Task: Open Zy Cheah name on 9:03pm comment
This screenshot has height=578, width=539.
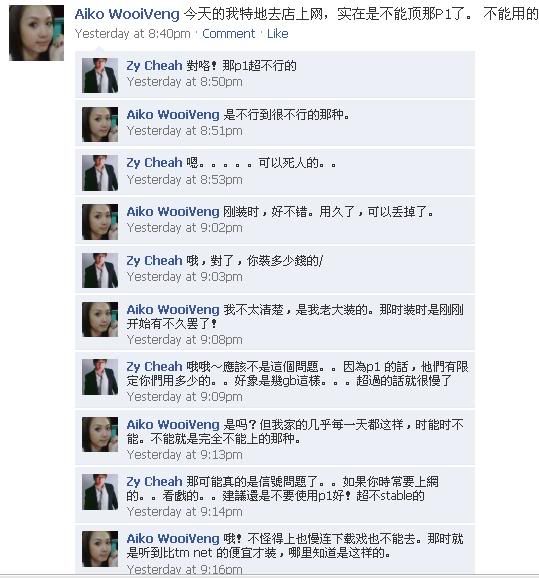Action: click(154, 261)
